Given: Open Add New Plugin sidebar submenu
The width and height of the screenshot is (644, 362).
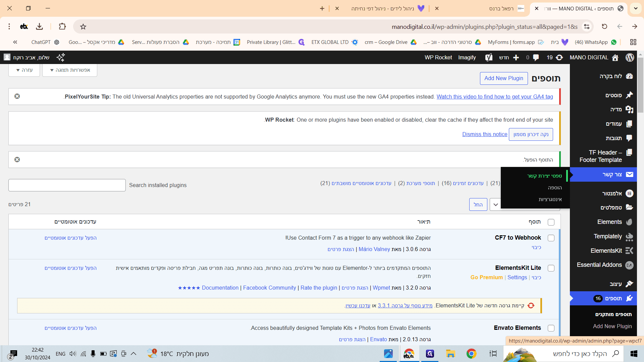Looking at the screenshot, I should click(612, 326).
